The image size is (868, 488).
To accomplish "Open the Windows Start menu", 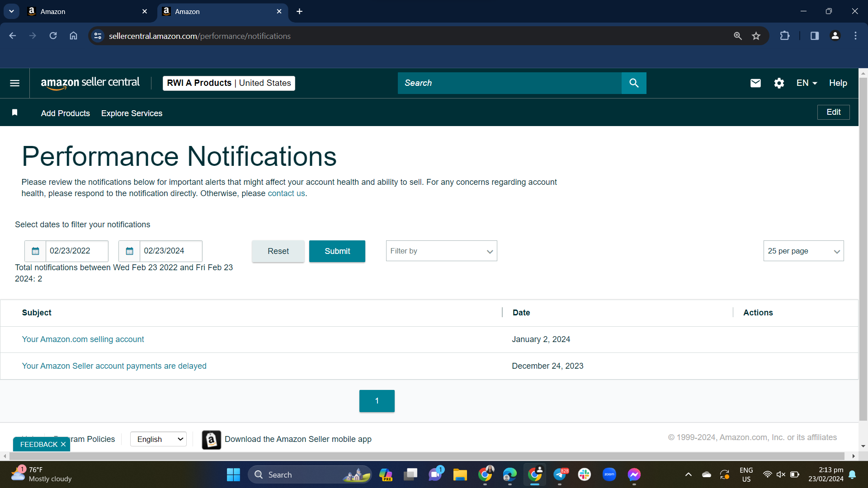I will coord(233,475).
